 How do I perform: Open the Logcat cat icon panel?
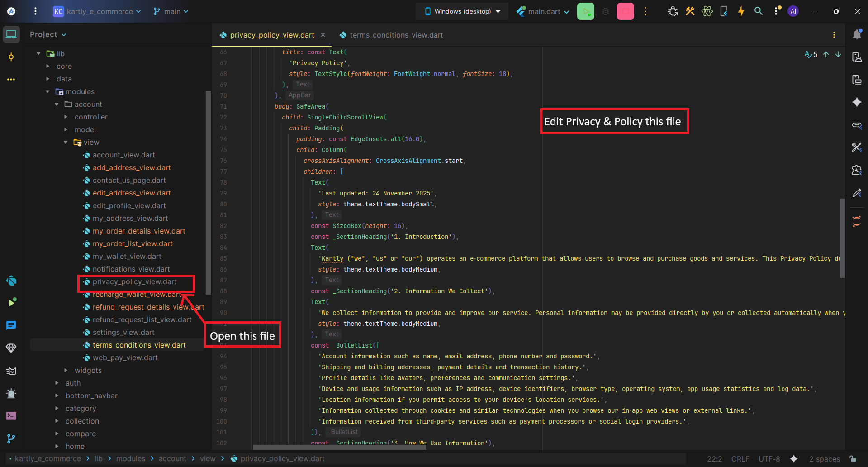[x=11, y=371]
